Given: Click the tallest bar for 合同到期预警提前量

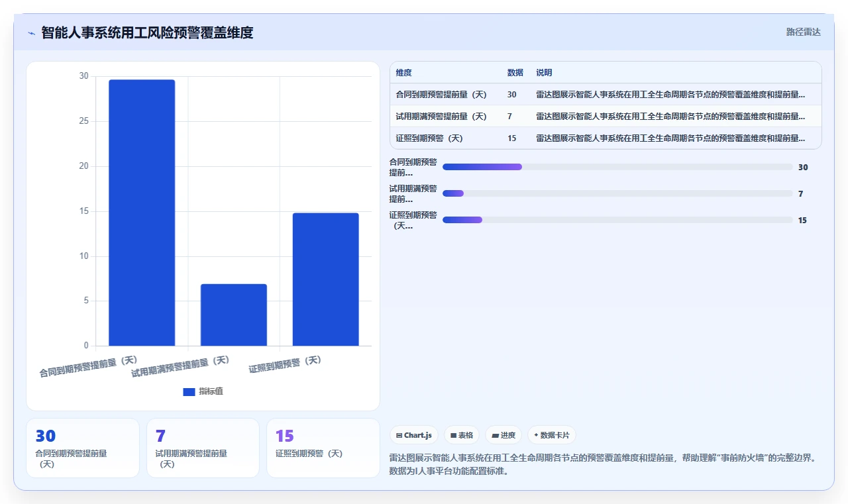Looking at the screenshot, I should pyautogui.click(x=142, y=213).
